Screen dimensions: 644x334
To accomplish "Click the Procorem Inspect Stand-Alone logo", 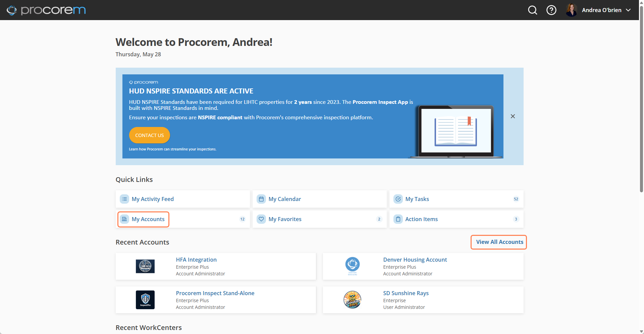I will coord(145,300).
